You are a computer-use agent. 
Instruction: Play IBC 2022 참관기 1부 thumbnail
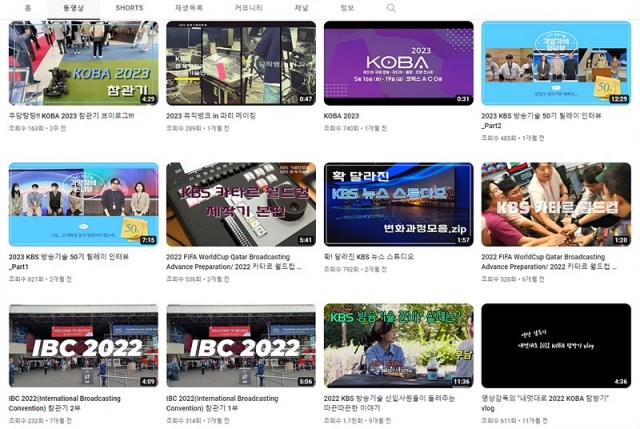(241, 346)
